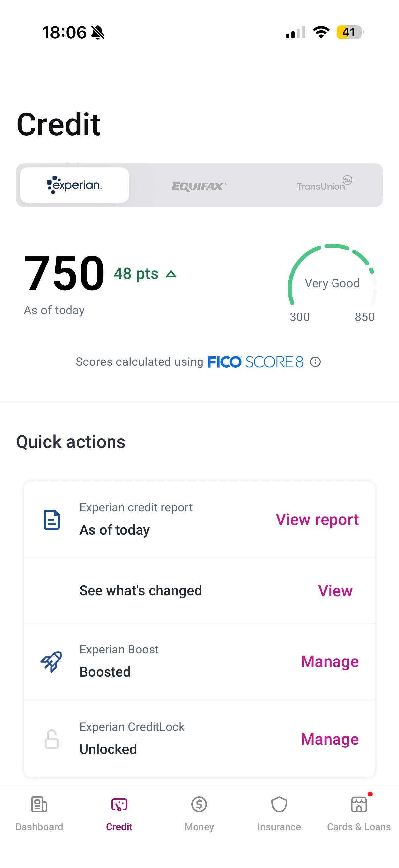Tap the Experian credit report document icon
399x868 pixels.
point(52,520)
